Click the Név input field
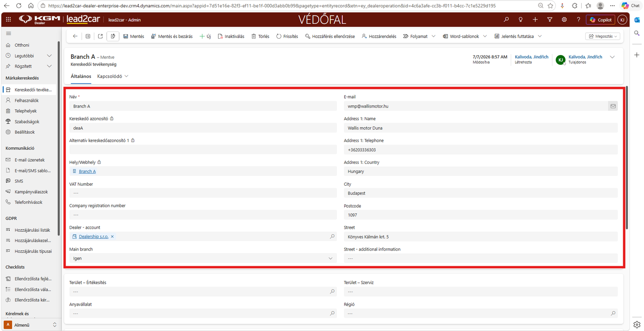The width and height of the screenshot is (644, 331). (x=203, y=106)
